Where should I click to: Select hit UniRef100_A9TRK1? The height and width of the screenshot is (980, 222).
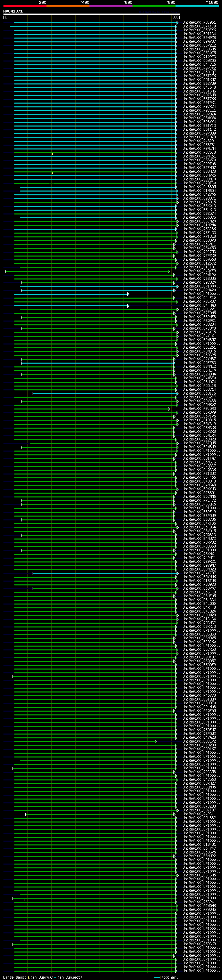pos(199,103)
